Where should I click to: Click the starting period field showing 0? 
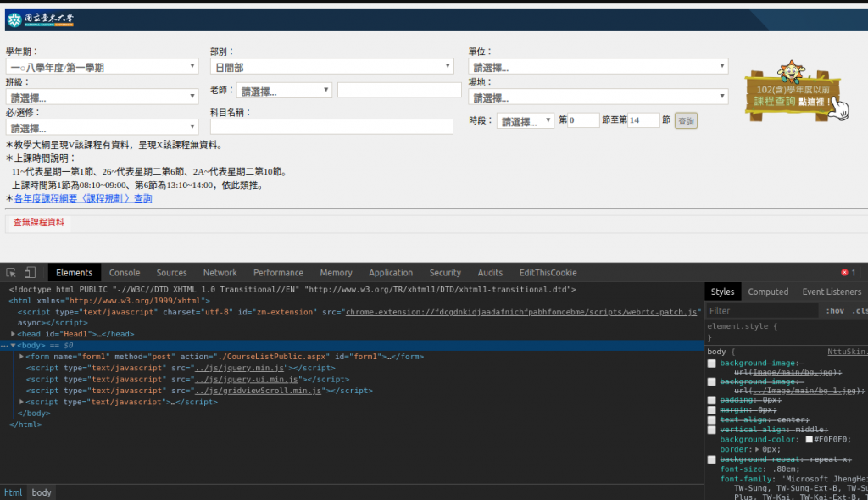pos(583,120)
